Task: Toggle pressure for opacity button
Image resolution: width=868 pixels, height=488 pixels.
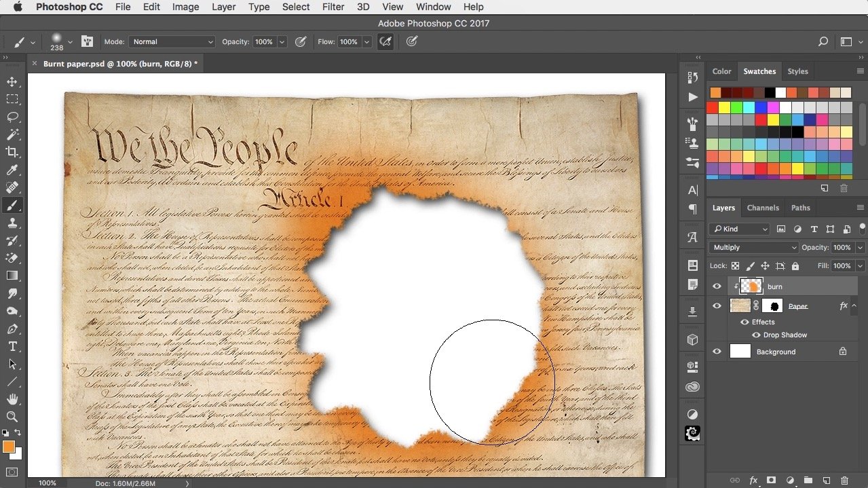Action: pos(301,41)
